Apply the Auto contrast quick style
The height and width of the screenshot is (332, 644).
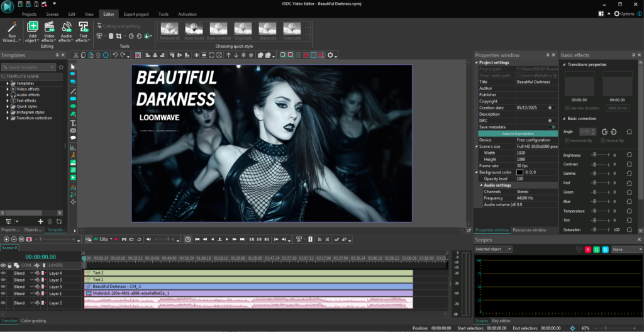pos(218,31)
